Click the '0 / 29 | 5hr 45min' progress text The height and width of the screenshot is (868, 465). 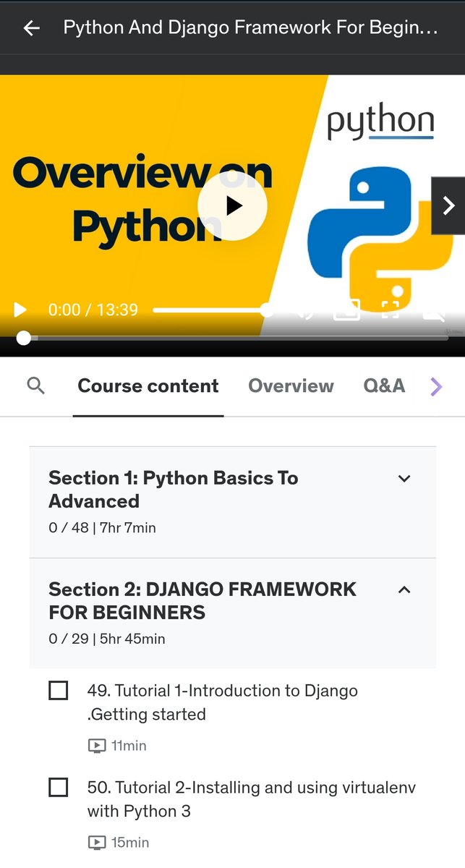click(107, 639)
